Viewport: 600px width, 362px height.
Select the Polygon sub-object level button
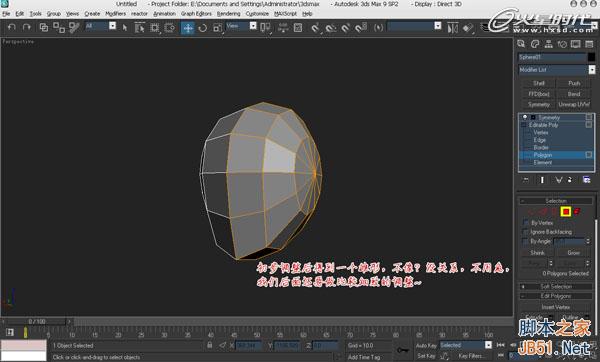pyautogui.click(x=566, y=211)
